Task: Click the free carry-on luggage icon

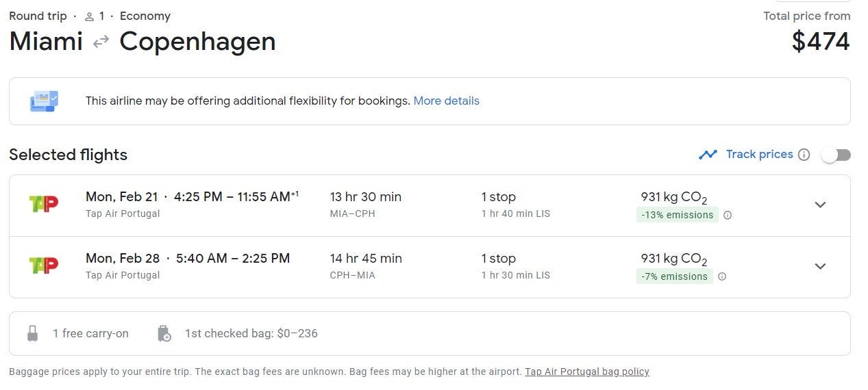Action: point(32,334)
